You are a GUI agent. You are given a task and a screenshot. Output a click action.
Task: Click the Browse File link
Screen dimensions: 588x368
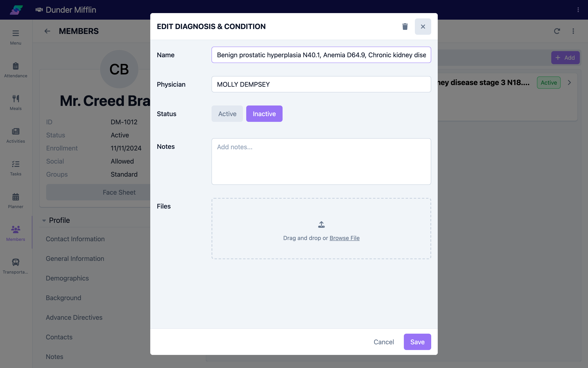[x=344, y=238]
